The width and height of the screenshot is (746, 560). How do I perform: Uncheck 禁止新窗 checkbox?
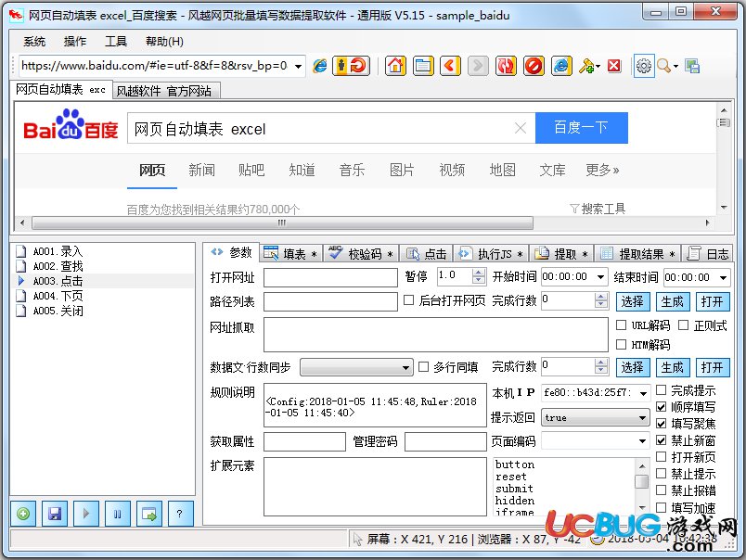pyautogui.click(x=661, y=440)
